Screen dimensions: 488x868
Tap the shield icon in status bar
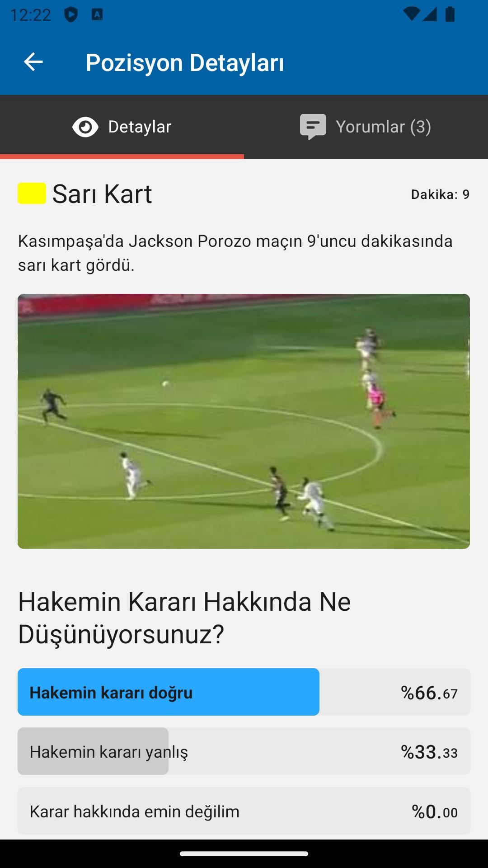(x=71, y=14)
